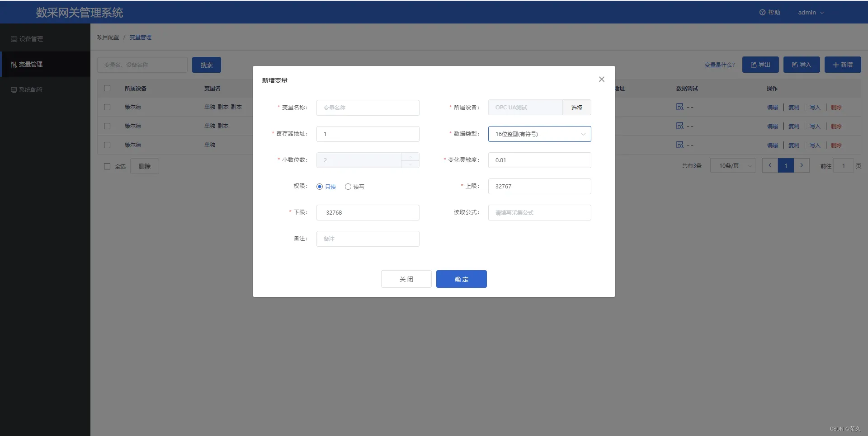The width and height of the screenshot is (868, 436).
Task: Check the row for 单独_副本
Action: coord(107,126)
